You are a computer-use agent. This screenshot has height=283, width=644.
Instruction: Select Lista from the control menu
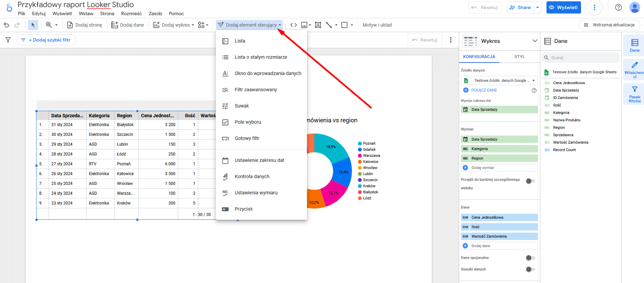(262, 41)
